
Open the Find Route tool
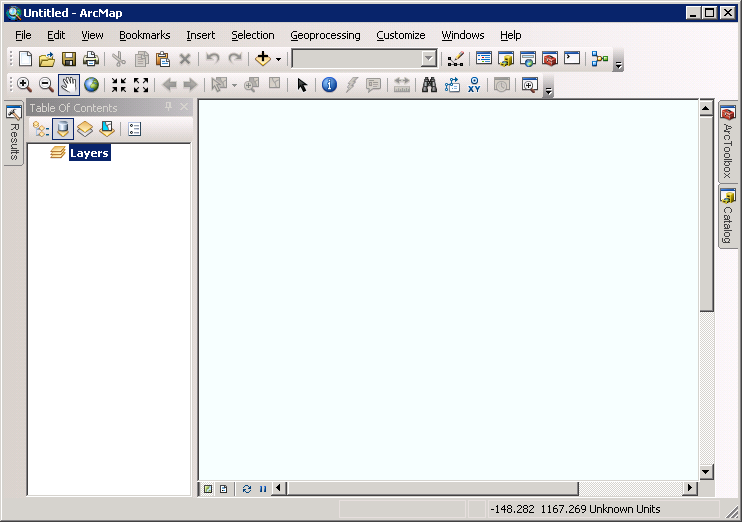pyautogui.click(x=452, y=85)
